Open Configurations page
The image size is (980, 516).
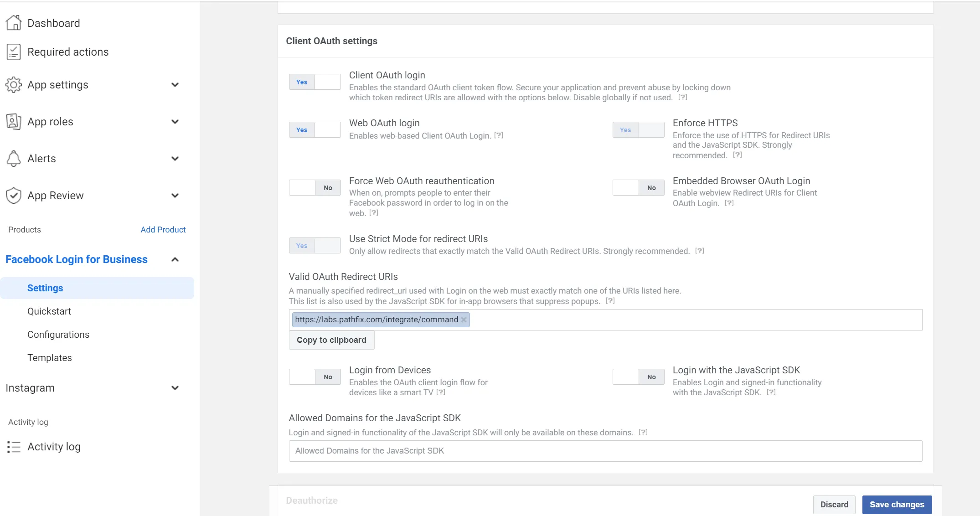(x=58, y=335)
